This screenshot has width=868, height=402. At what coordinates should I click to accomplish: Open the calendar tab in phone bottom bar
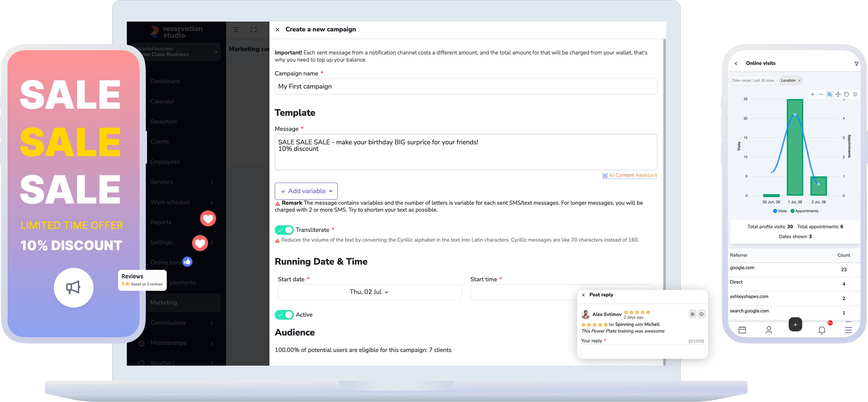tap(742, 330)
